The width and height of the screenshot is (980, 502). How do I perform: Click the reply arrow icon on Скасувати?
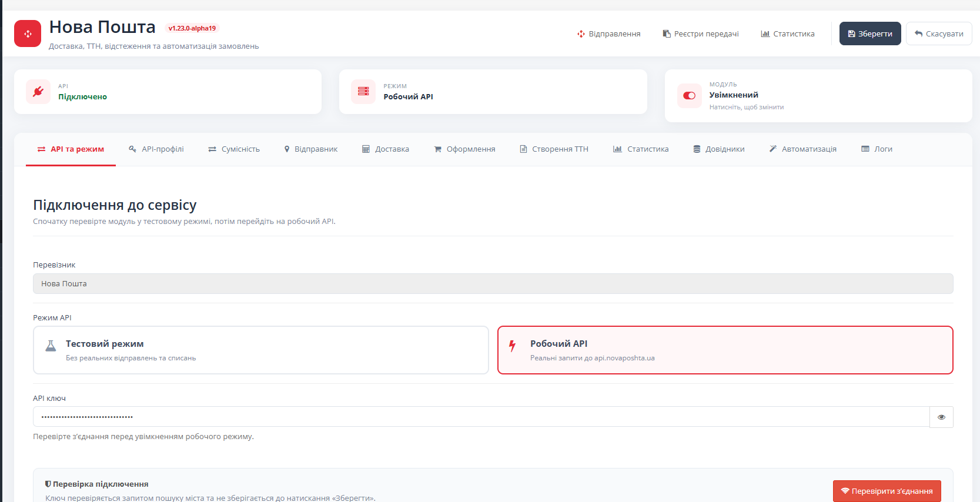coord(919,34)
